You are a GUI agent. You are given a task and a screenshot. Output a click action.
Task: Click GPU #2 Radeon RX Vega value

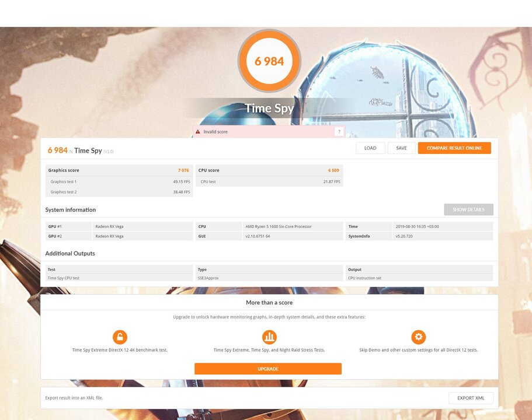(109, 236)
